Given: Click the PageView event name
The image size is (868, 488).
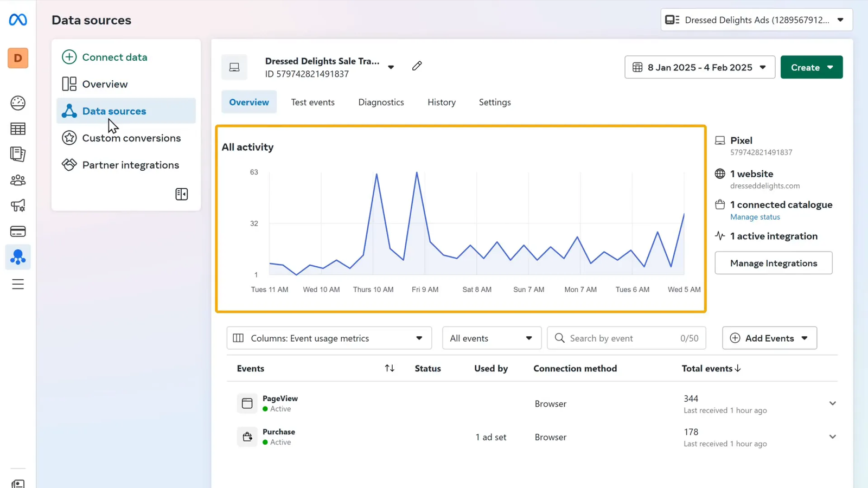Looking at the screenshot, I should (280, 398).
